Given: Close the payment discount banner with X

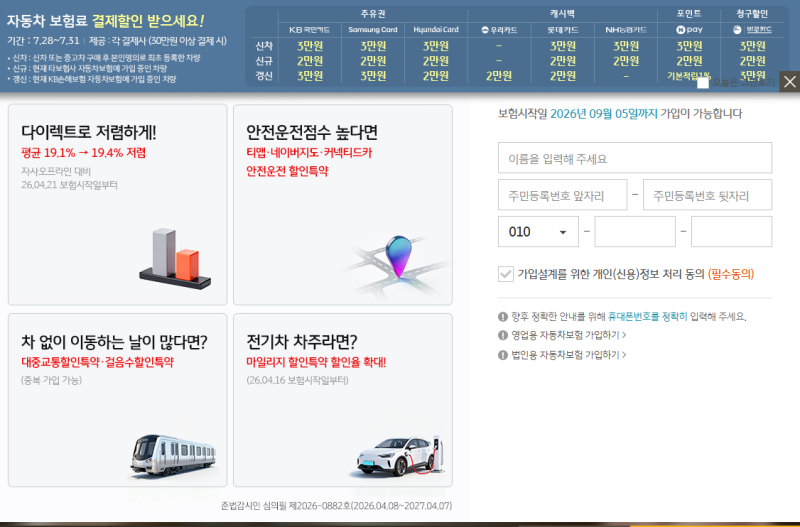Looking at the screenshot, I should (789, 82).
